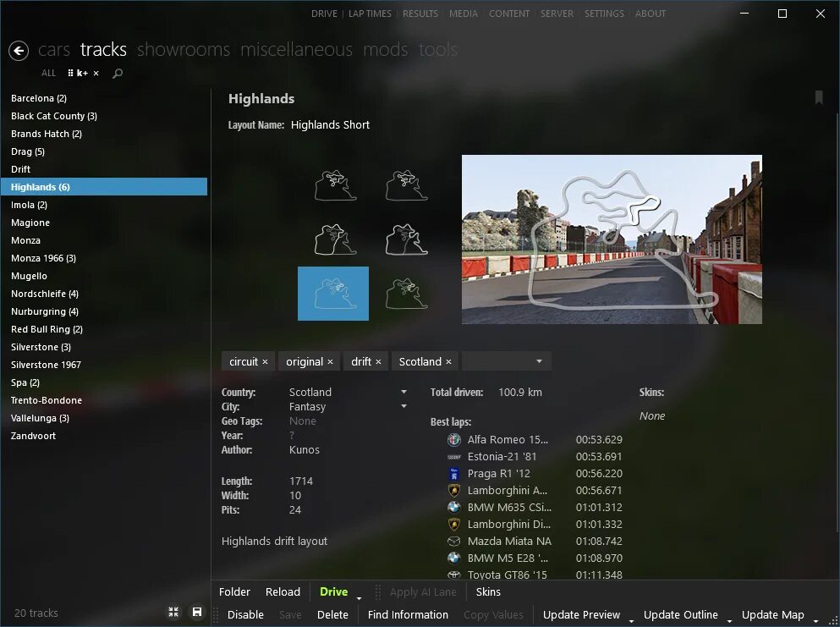The width and height of the screenshot is (840, 627).
Task: Expand the City dropdown
Action: [x=404, y=407]
